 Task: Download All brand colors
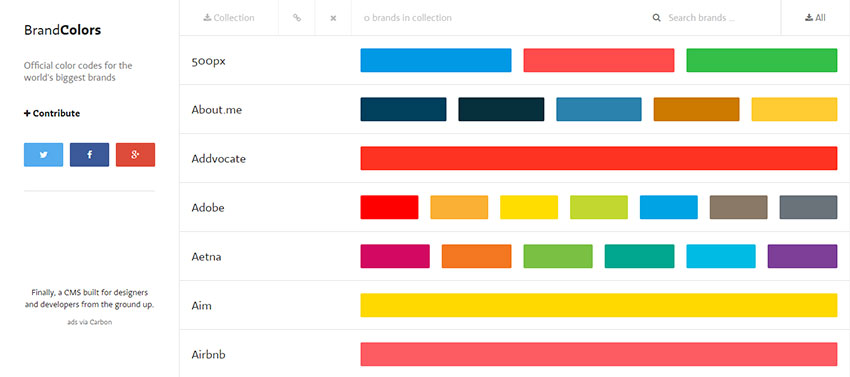click(815, 18)
